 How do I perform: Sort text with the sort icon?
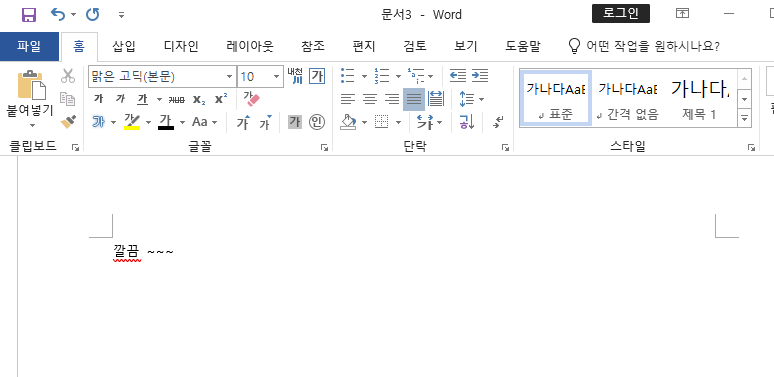pyautogui.click(x=466, y=122)
